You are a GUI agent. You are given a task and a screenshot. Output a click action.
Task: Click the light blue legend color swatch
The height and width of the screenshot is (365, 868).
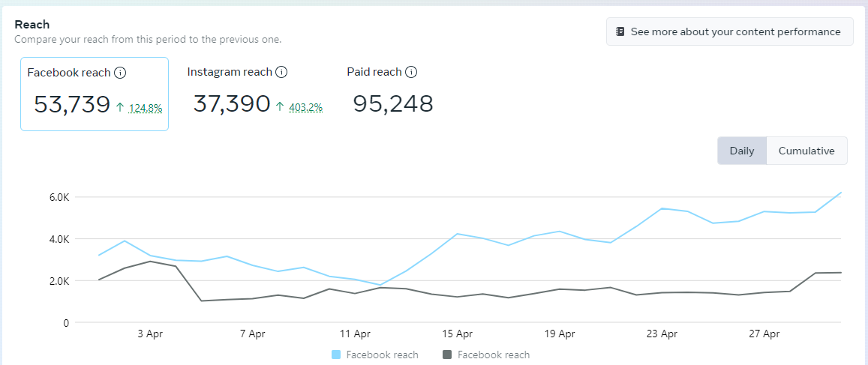[x=336, y=355]
